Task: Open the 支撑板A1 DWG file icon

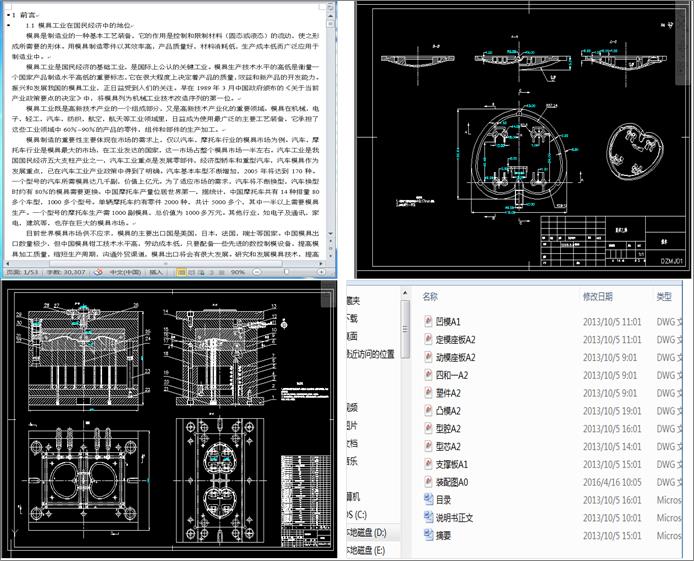Action: pyautogui.click(x=428, y=464)
